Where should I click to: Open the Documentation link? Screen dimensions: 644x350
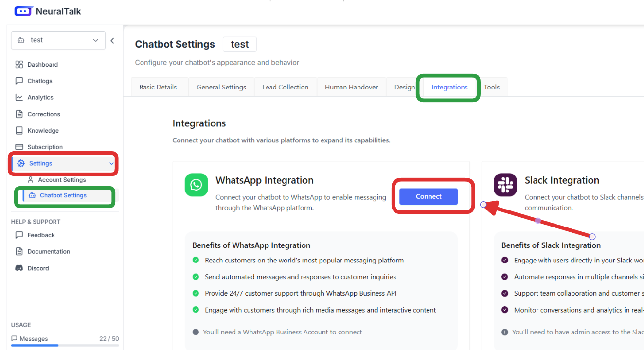point(47,251)
